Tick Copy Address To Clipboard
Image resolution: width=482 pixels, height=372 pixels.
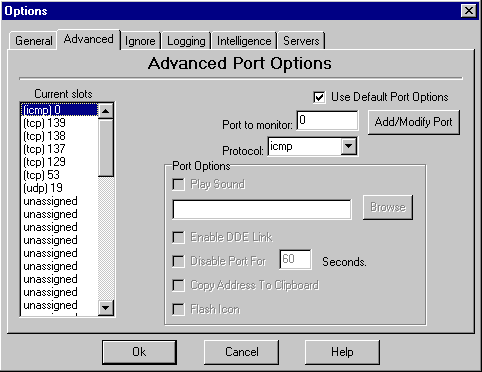pyautogui.click(x=178, y=285)
